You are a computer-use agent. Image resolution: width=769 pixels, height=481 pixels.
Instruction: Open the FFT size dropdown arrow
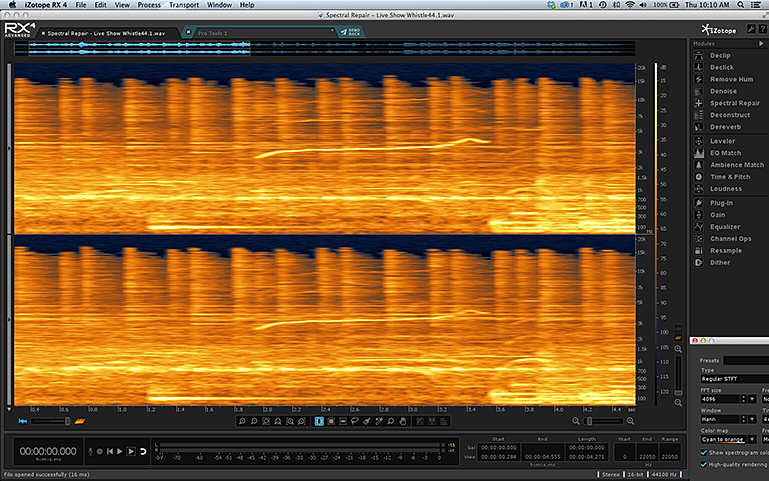752,399
